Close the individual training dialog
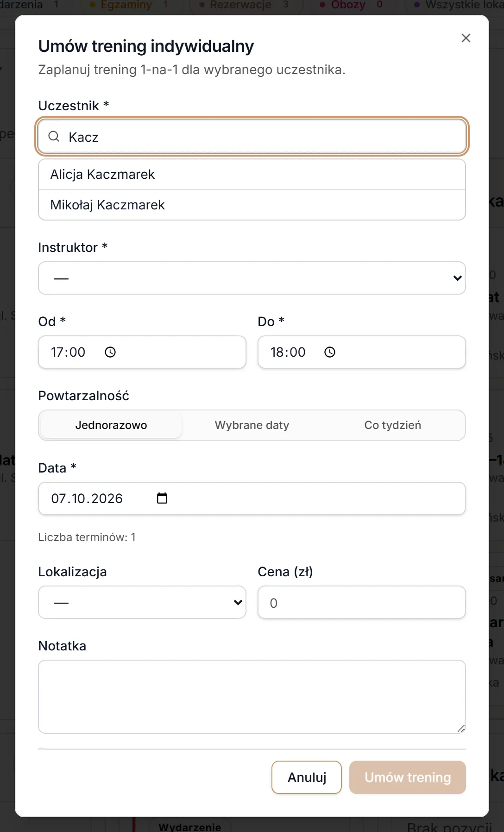The image size is (504, 832). pyautogui.click(x=466, y=38)
